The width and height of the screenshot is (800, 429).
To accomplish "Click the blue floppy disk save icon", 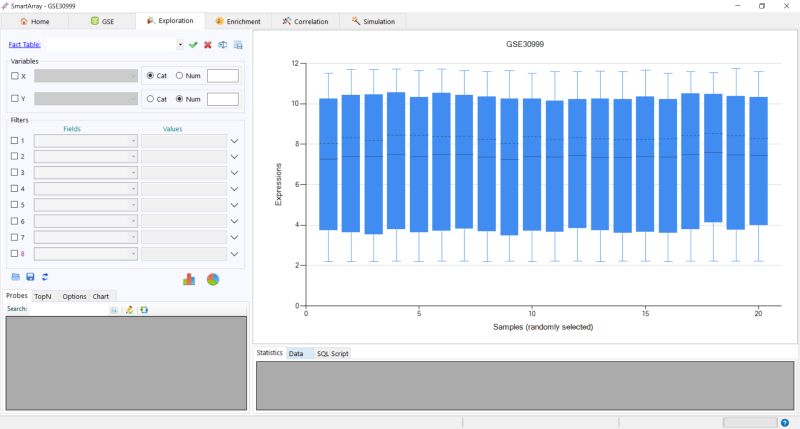I will click(30, 277).
